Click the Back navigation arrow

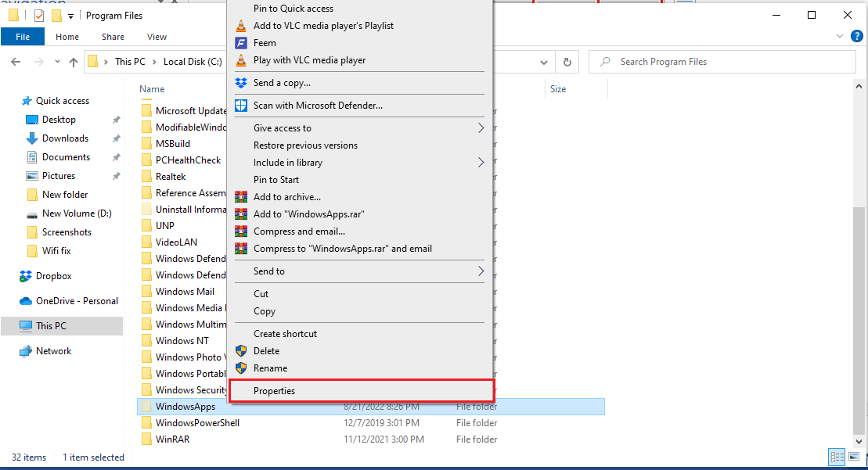(x=16, y=62)
